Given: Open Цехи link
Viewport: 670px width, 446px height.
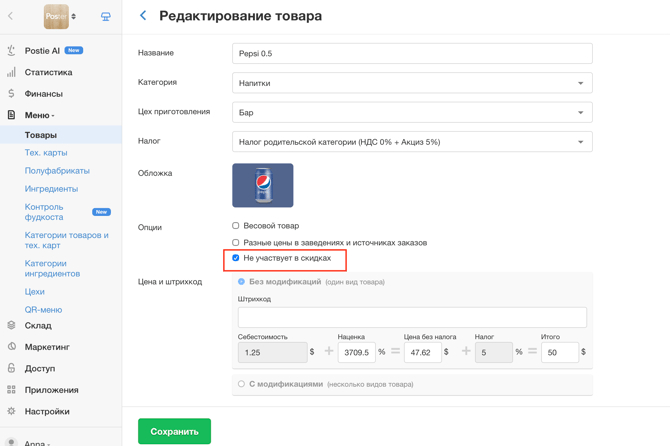Looking at the screenshot, I should (35, 292).
